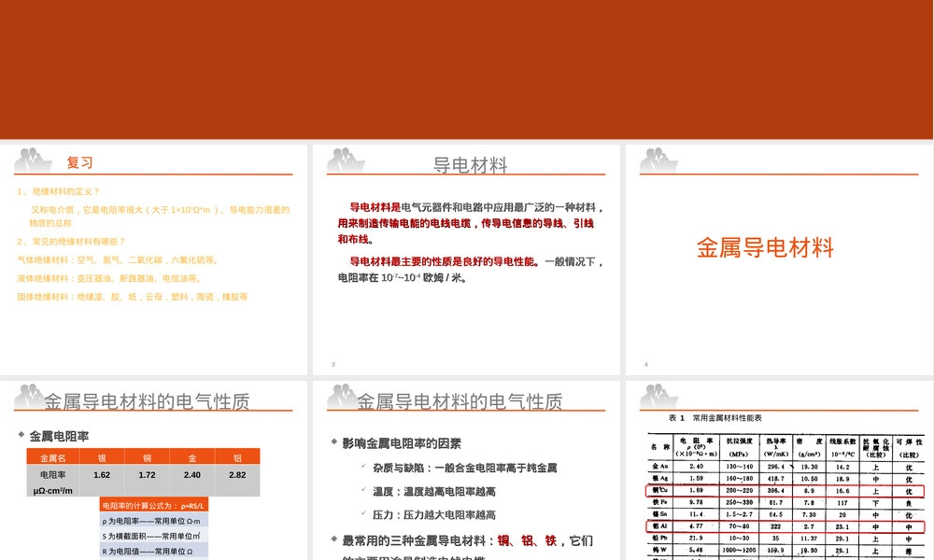Click the people logo above the 表 1 caption
This screenshot has height=560, width=934.
click(658, 397)
